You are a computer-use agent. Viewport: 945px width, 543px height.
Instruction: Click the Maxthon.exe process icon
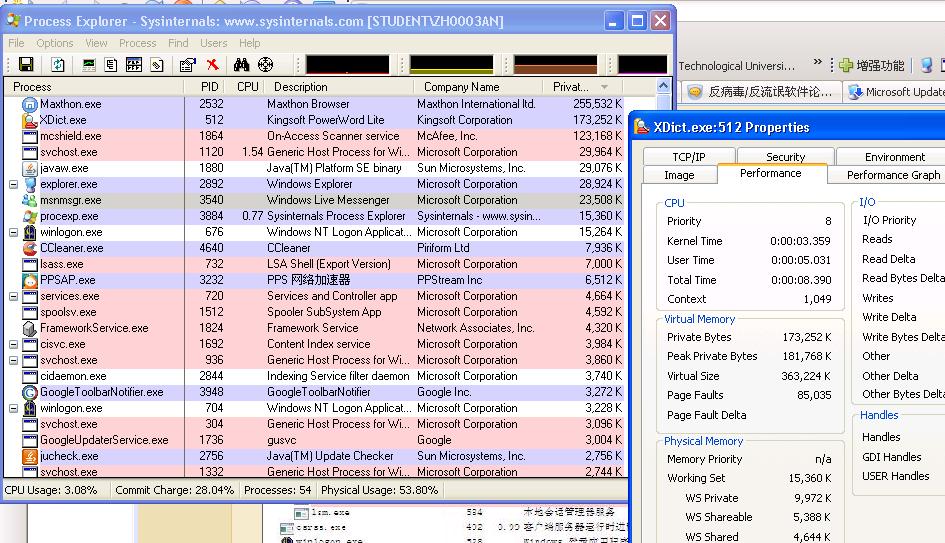click(30, 104)
